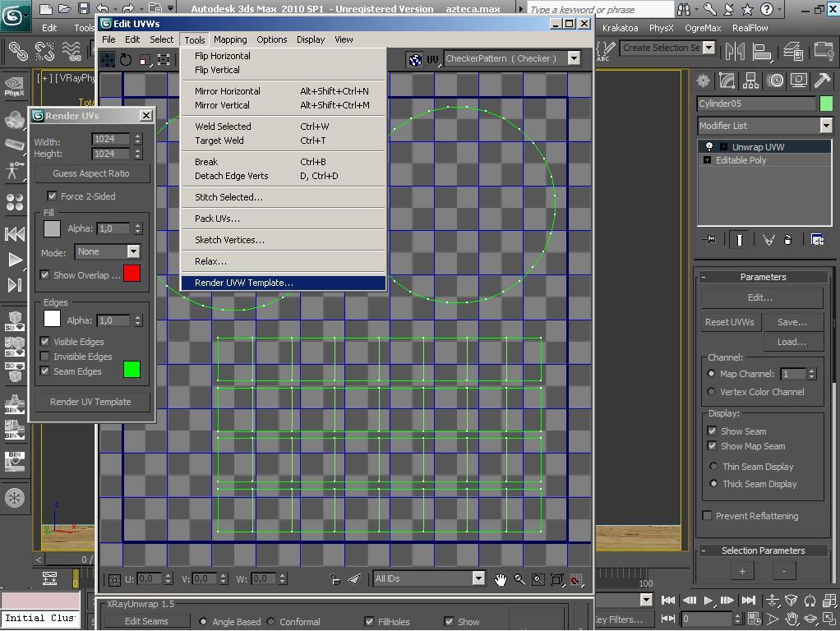This screenshot has width=840, height=631.
Task: Collapse the Selection Parameters rollout
Action: [x=763, y=550]
